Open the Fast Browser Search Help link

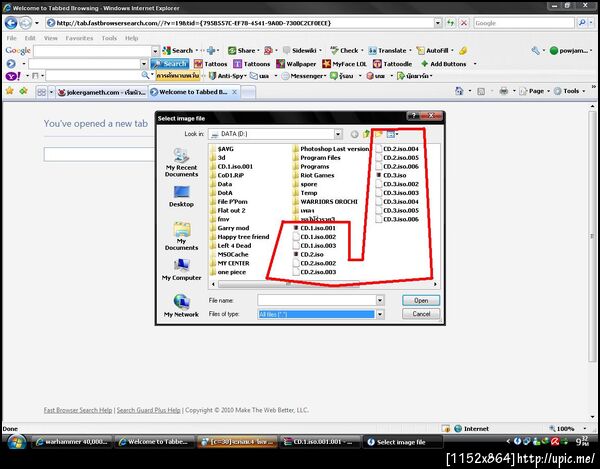click(x=78, y=410)
